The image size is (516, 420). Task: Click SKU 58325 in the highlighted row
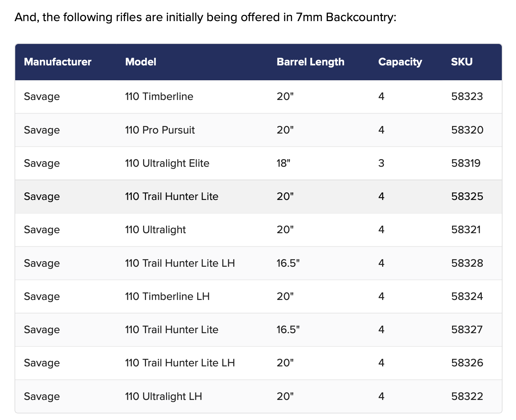tap(467, 197)
